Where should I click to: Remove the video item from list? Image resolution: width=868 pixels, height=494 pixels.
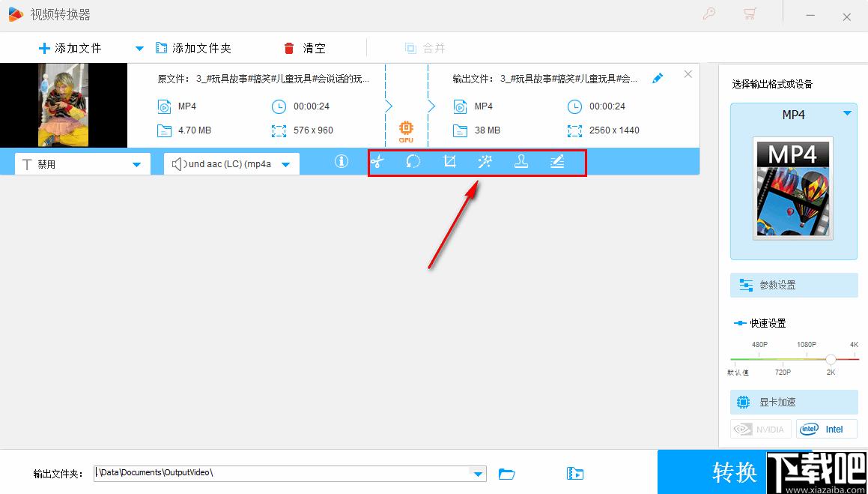(688, 74)
